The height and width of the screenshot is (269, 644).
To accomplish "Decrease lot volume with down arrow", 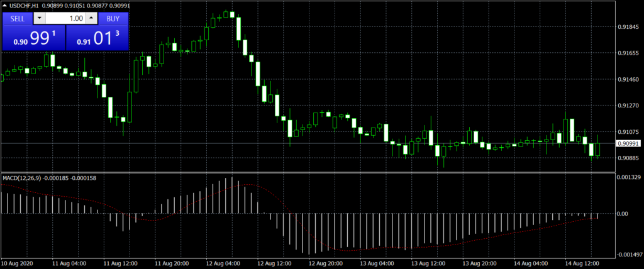I will point(40,18).
